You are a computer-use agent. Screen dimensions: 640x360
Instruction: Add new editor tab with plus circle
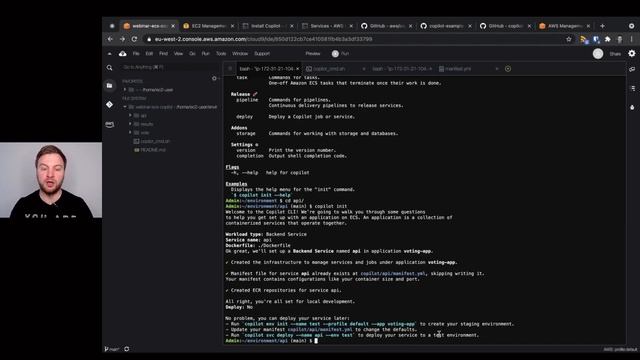coord(508,69)
